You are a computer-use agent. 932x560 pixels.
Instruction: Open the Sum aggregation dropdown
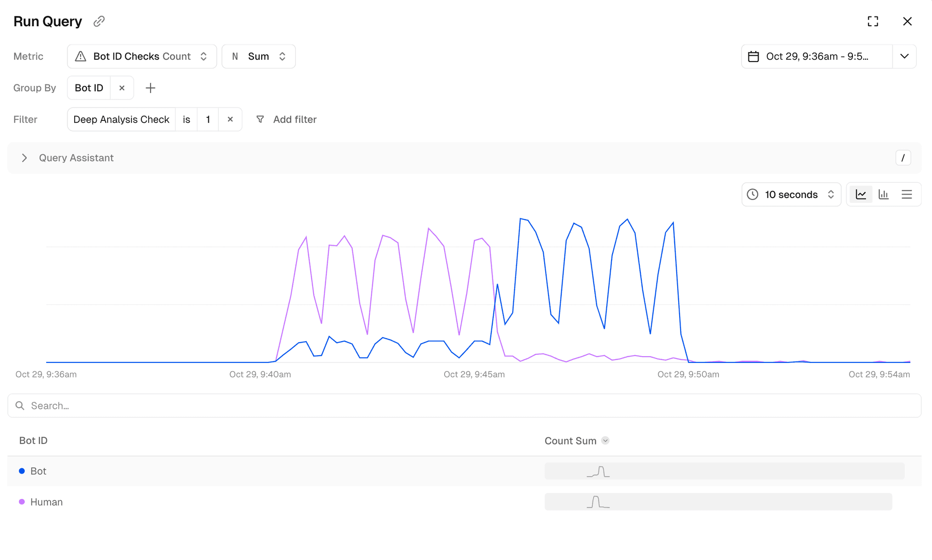tap(282, 56)
